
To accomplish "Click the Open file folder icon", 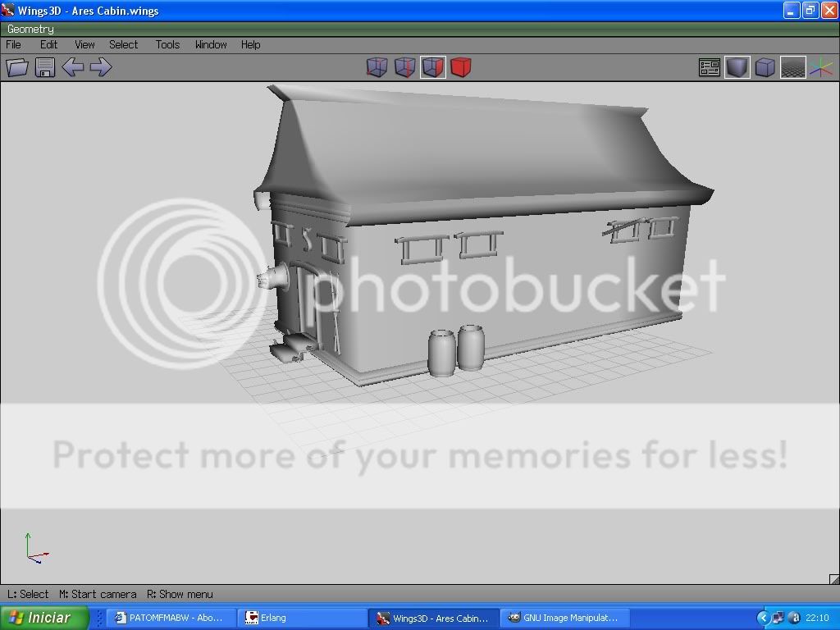I will (x=17, y=67).
